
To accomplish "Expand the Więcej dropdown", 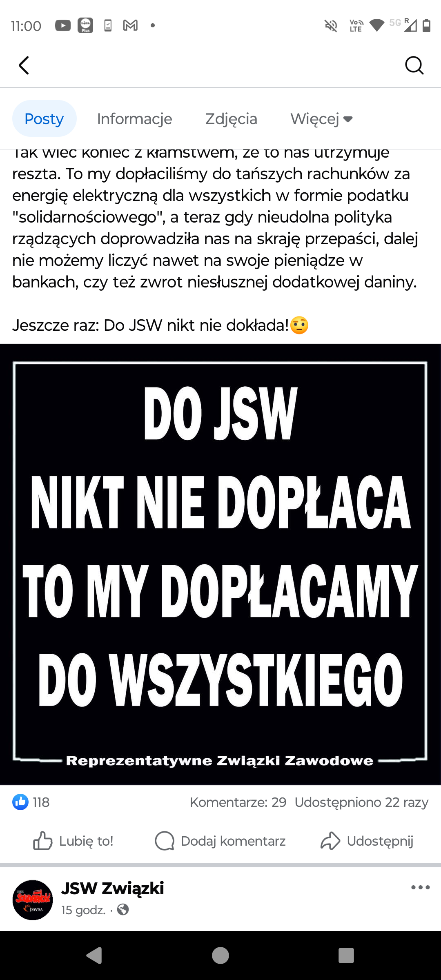I will [x=321, y=119].
